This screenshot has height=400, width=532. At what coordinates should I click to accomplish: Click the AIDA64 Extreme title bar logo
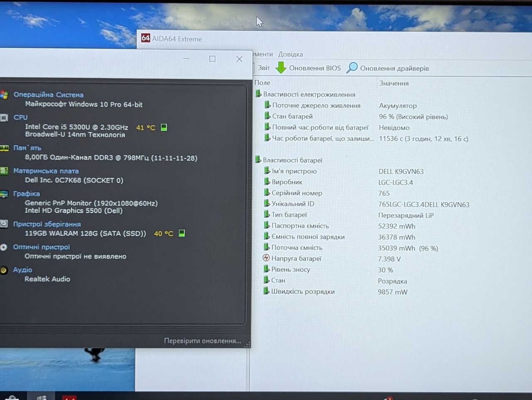(145, 38)
